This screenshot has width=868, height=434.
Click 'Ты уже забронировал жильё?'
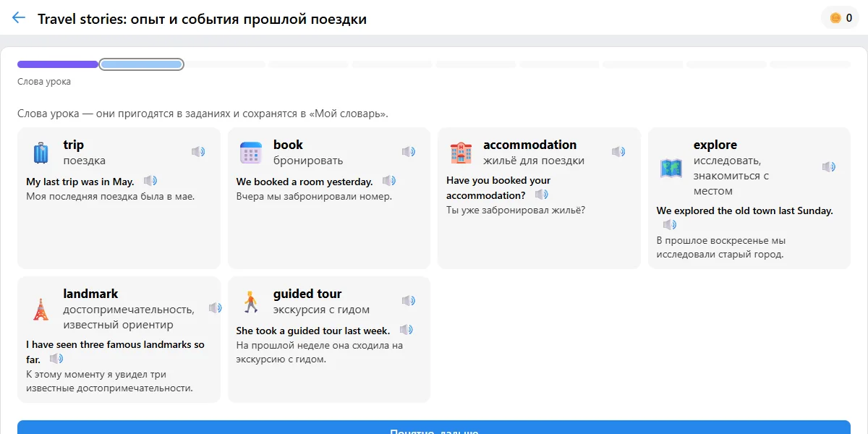[x=516, y=210]
